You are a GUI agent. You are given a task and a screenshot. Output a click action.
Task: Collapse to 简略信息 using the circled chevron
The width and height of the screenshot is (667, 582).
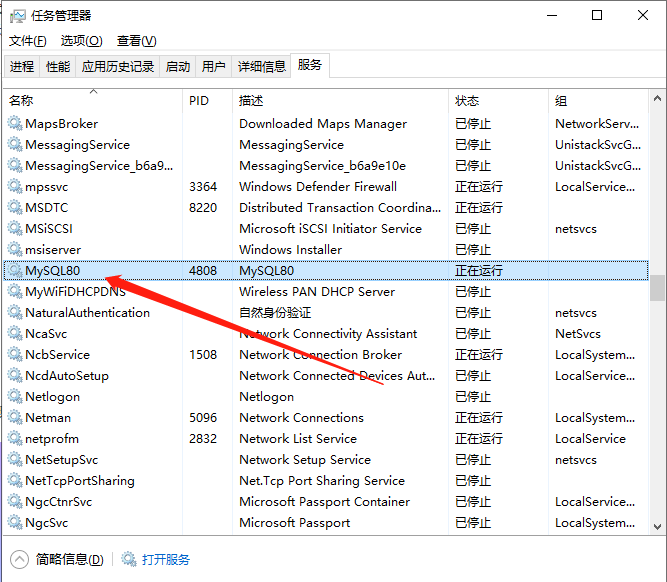[20, 559]
